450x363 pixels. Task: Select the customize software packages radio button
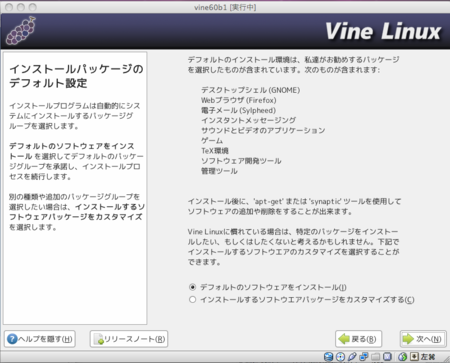(192, 299)
